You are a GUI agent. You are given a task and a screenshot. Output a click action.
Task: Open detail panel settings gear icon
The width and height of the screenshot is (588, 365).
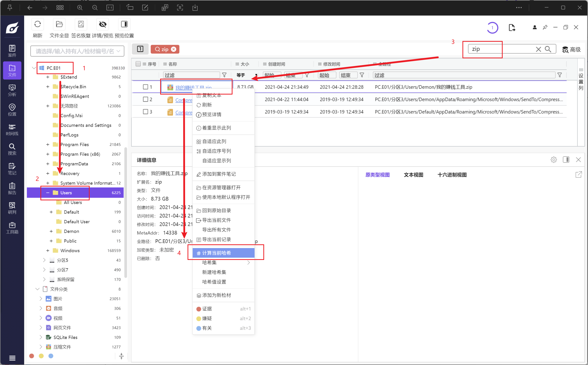[554, 160]
